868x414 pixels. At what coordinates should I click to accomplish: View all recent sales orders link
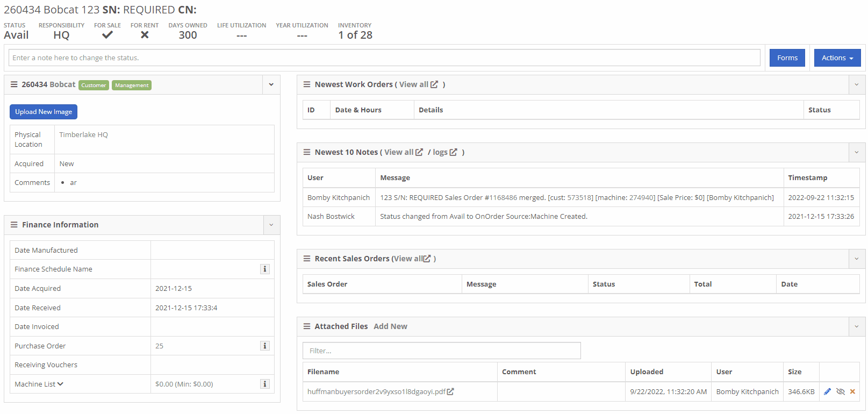(x=412, y=259)
